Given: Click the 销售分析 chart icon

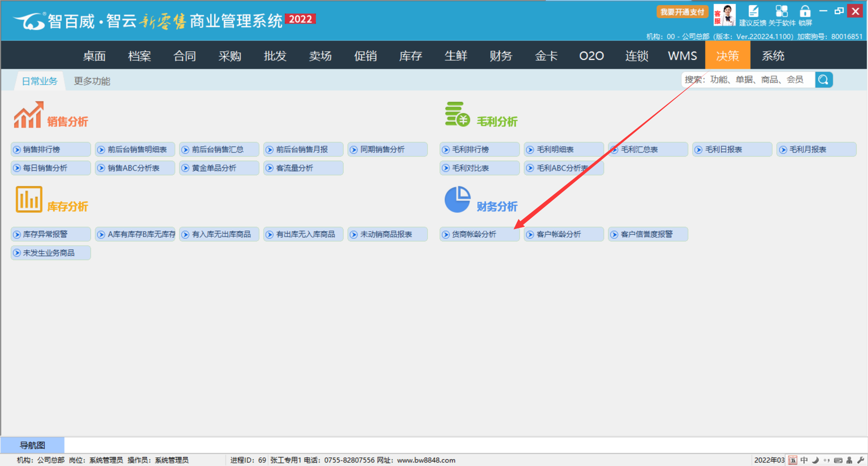Looking at the screenshot, I should pyautogui.click(x=28, y=115).
